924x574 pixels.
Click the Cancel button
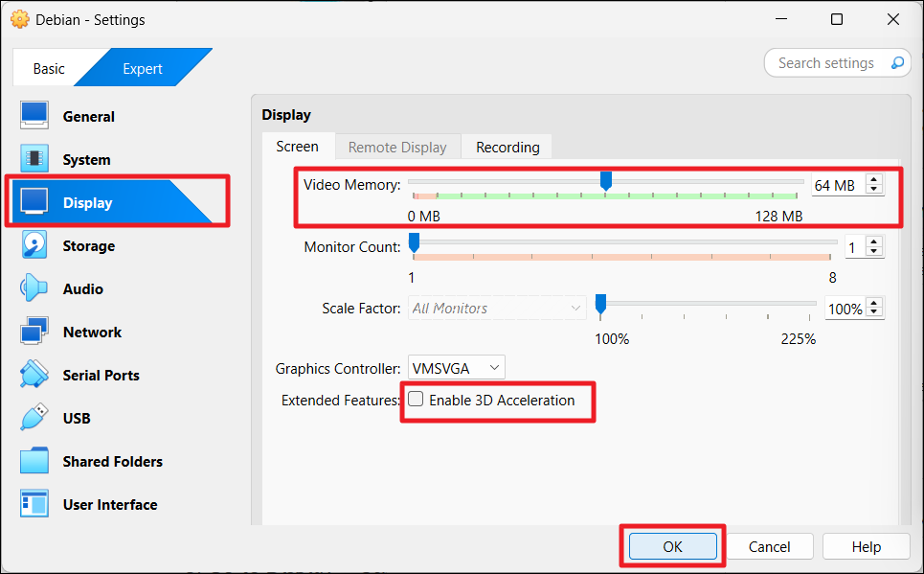click(x=769, y=546)
